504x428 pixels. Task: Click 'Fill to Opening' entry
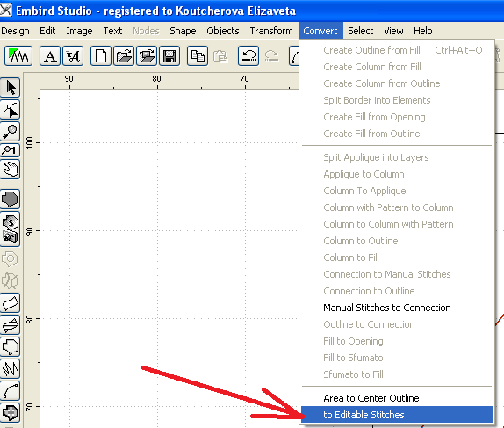tap(397, 341)
